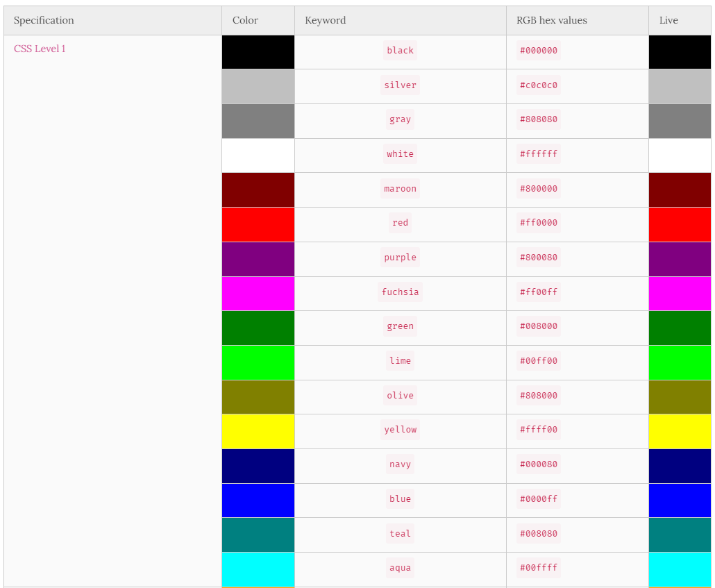The image size is (715, 588).
Task: Click the hex value #ff00ff
Action: click(x=539, y=292)
